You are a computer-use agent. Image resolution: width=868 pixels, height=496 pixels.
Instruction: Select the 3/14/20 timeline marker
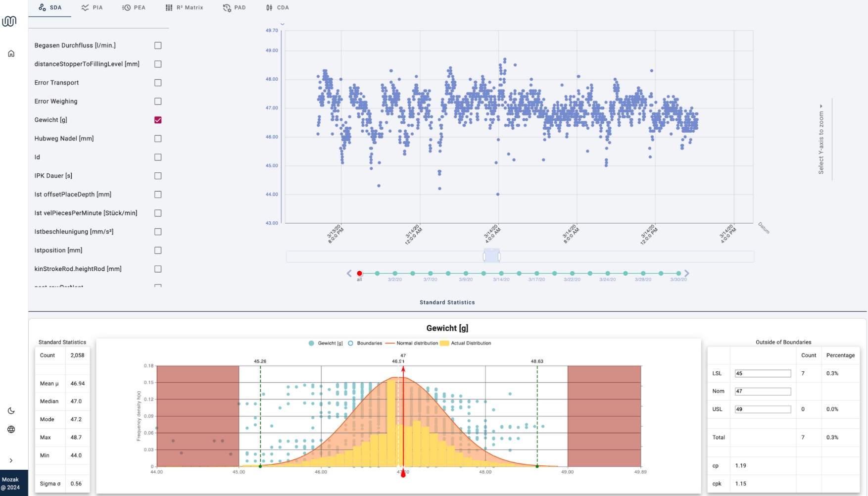point(501,273)
